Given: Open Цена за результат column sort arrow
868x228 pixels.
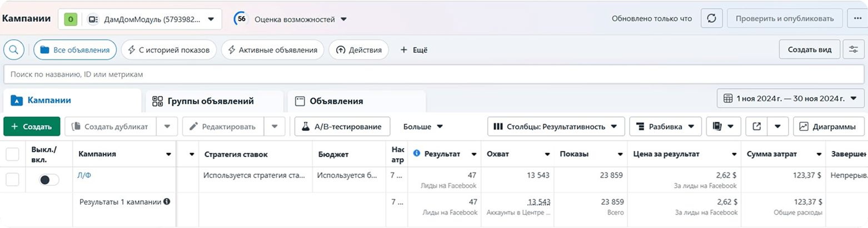Looking at the screenshot, I should pyautogui.click(x=734, y=154).
